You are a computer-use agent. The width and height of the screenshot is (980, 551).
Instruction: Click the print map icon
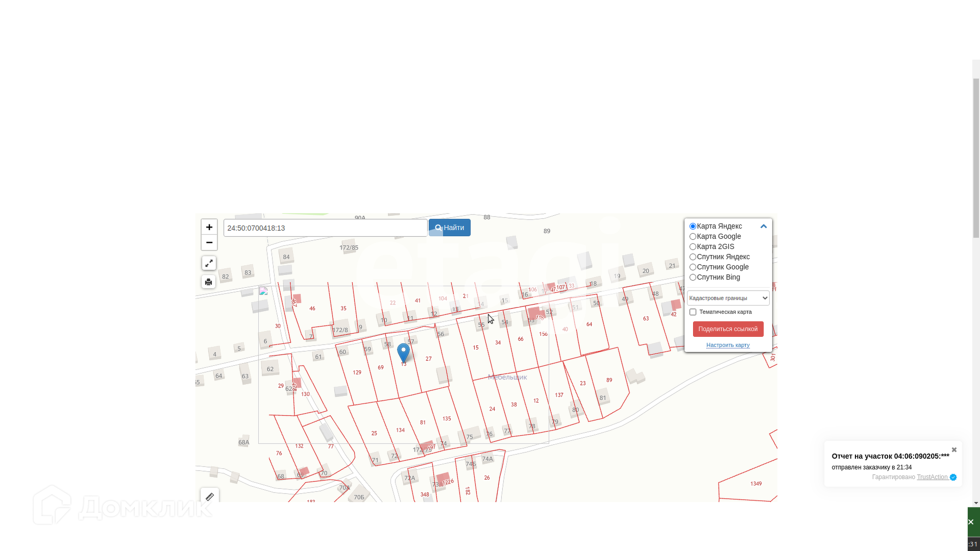209,282
